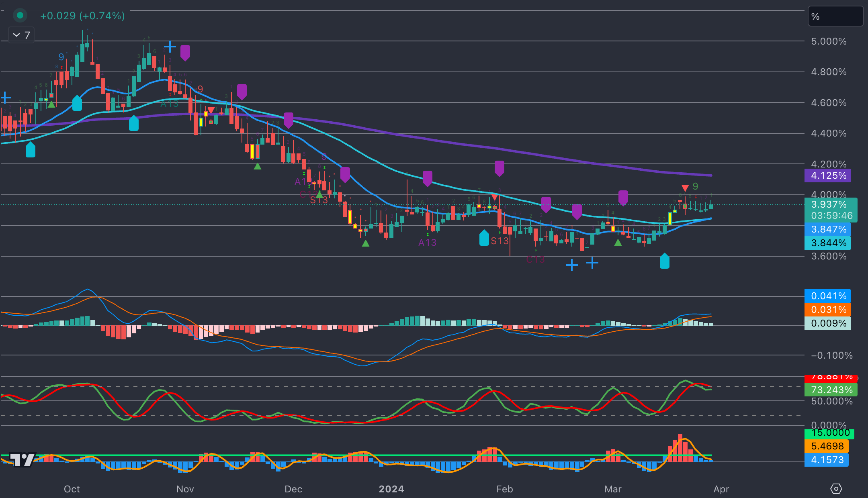Click the TradingView logo

[x=23, y=460]
